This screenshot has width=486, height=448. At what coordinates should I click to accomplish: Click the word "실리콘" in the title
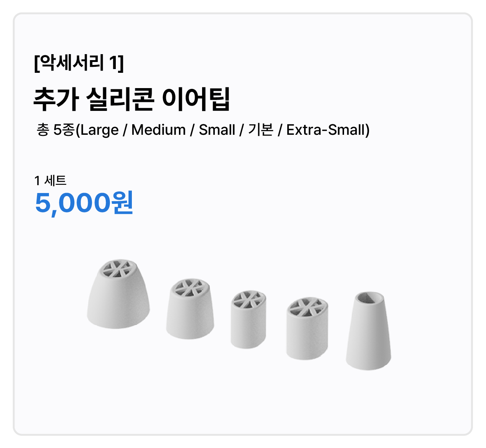click(x=120, y=100)
